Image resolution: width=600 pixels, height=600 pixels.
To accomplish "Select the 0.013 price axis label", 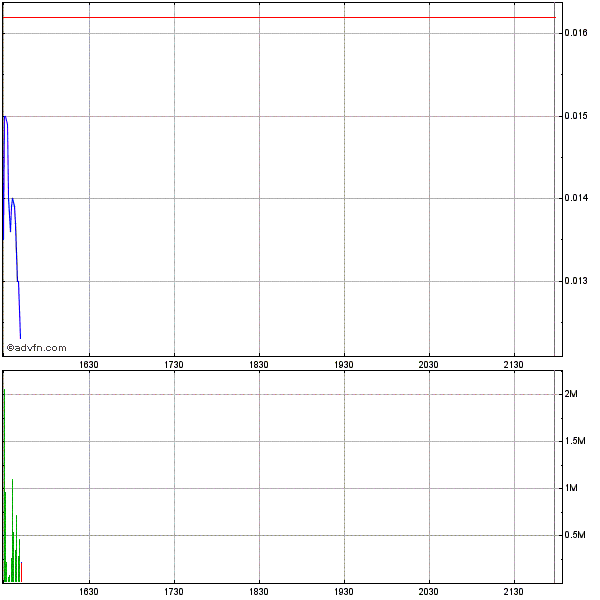I will click(x=576, y=281).
